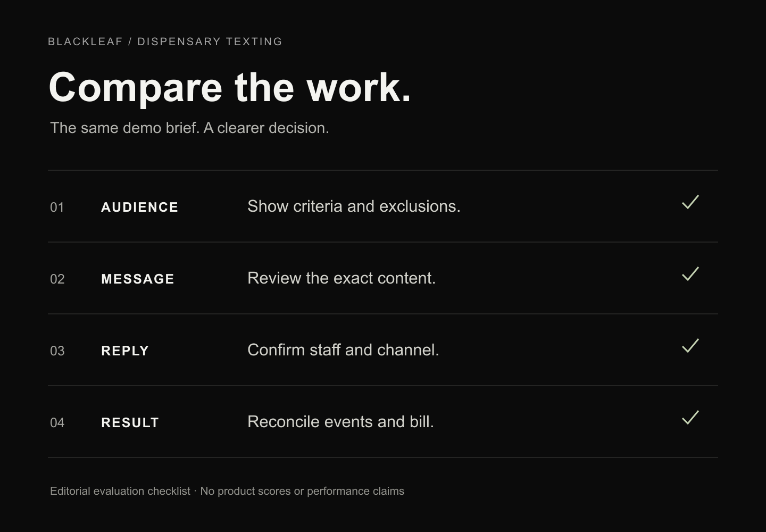Click the row number 01
766x532 pixels.
57,207
